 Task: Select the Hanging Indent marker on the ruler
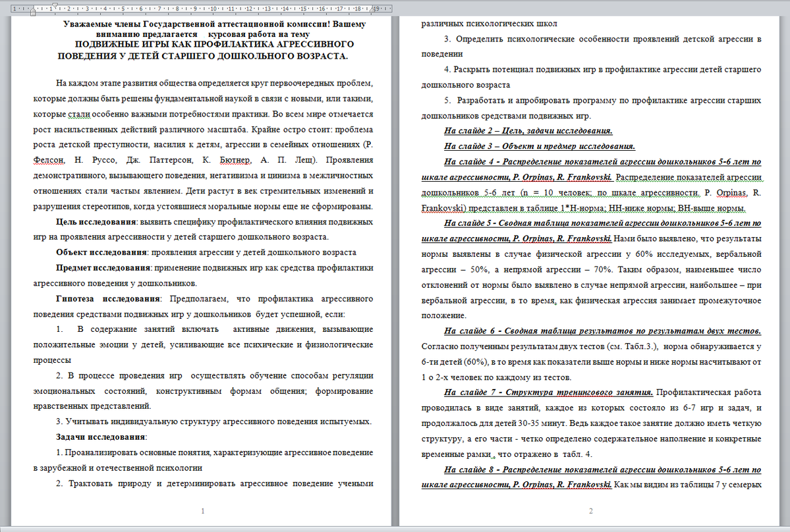(x=33, y=10)
